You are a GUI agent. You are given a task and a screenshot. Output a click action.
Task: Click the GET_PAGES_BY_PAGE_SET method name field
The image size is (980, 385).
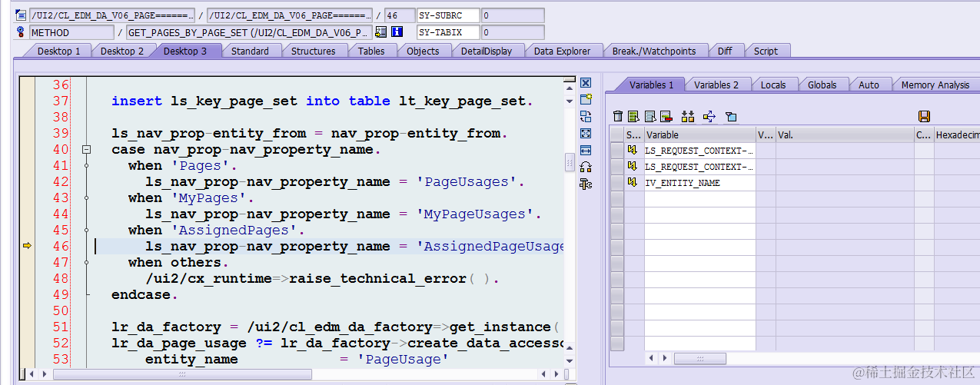(x=249, y=32)
